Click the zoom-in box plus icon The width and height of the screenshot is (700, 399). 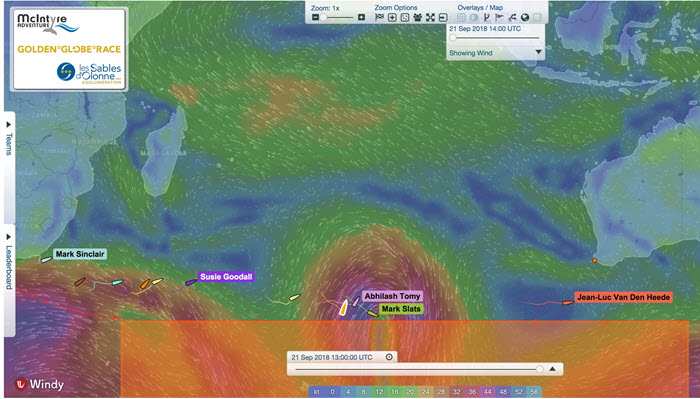point(392,17)
